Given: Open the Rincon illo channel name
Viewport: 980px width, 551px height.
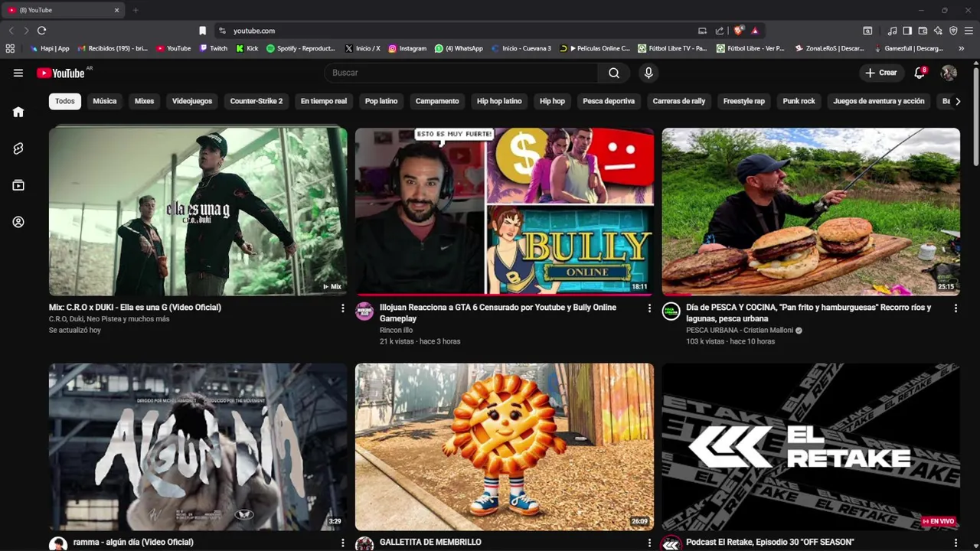Looking at the screenshot, I should pos(396,330).
